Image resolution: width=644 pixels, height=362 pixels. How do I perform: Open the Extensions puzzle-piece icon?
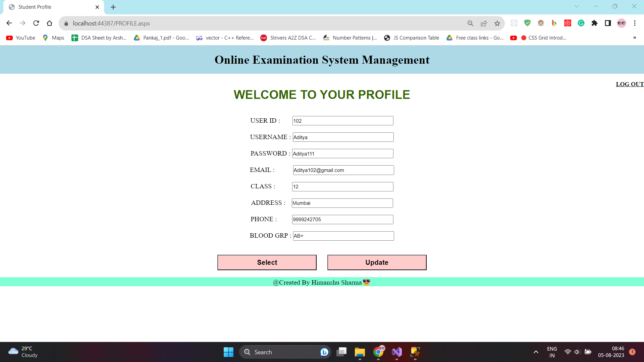coord(595,23)
